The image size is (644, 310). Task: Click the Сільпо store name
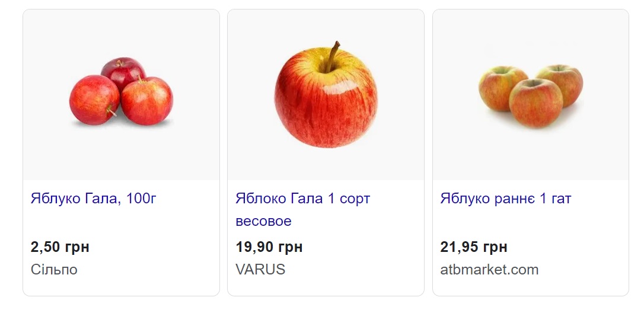[x=54, y=270]
